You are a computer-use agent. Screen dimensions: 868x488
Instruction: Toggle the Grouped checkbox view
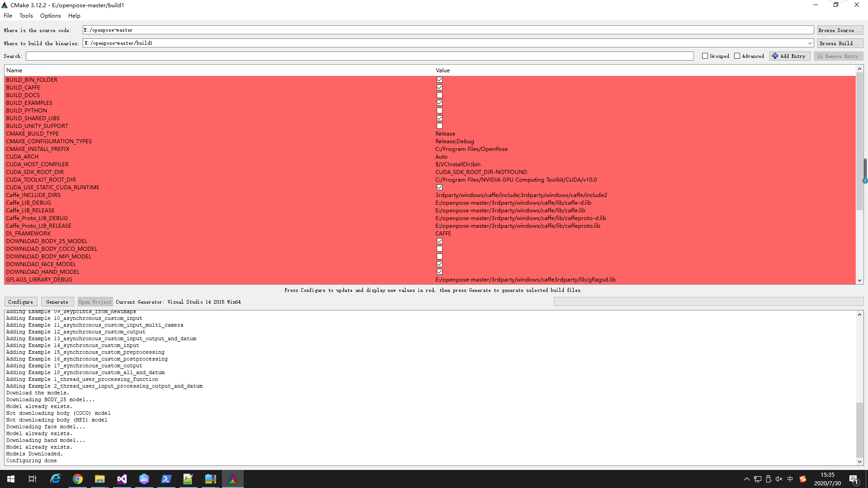pyautogui.click(x=704, y=56)
